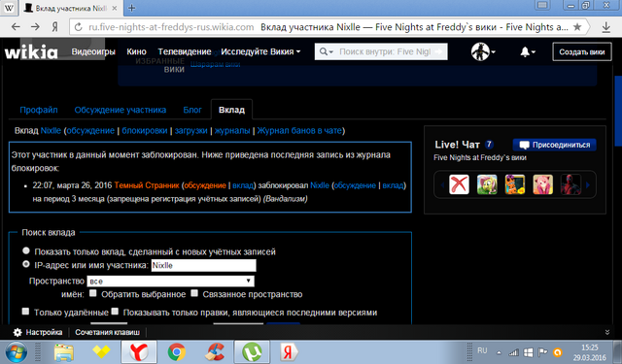Open the user avatar menu
The width and height of the screenshot is (622, 364).
point(480,51)
